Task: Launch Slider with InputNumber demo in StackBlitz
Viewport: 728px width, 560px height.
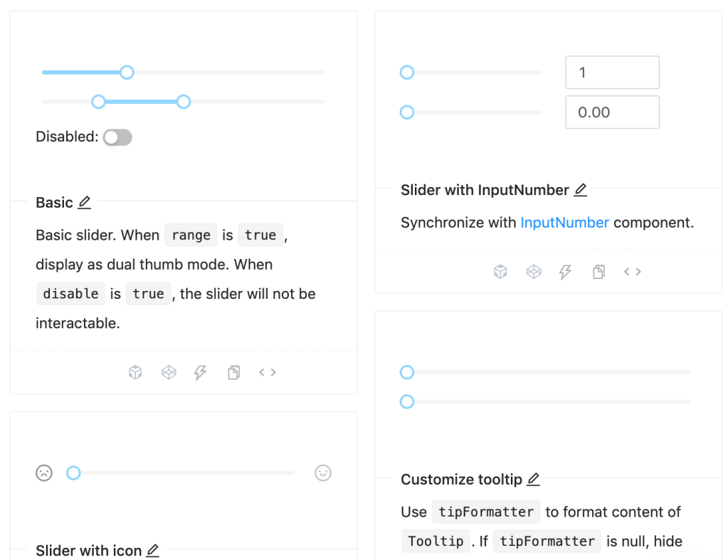Action: 565,271
